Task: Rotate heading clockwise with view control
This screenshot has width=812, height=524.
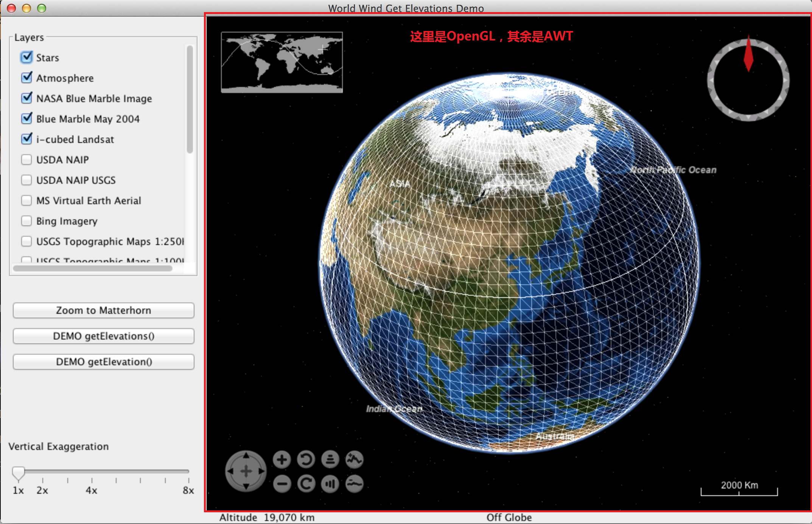Action: click(306, 484)
